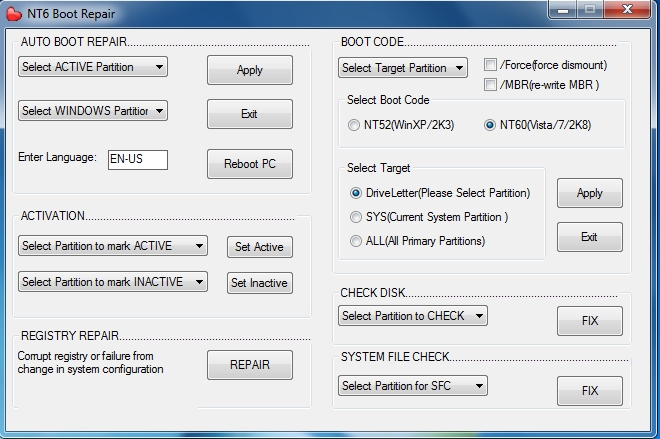Click Exit in Auto Boot Repair
Screen dimensions: 660x439
pyautogui.click(x=250, y=114)
